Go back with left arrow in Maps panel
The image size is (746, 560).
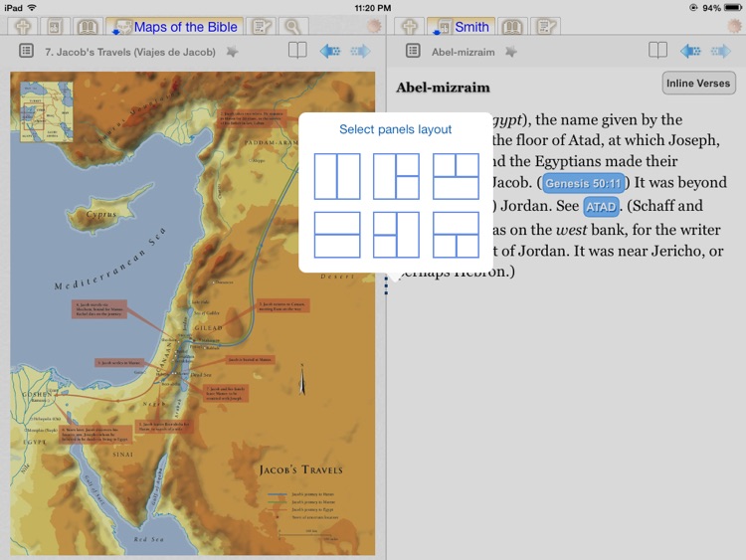(x=329, y=51)
